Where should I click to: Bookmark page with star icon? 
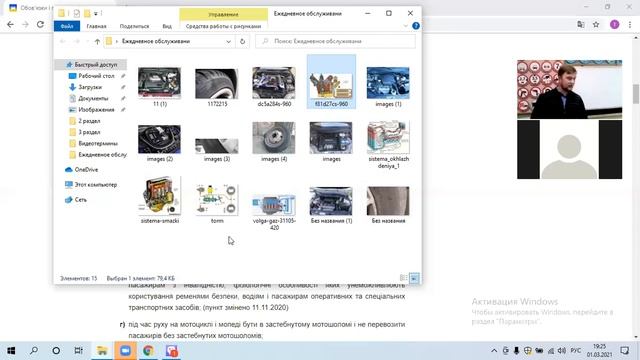tap(596, 24)
